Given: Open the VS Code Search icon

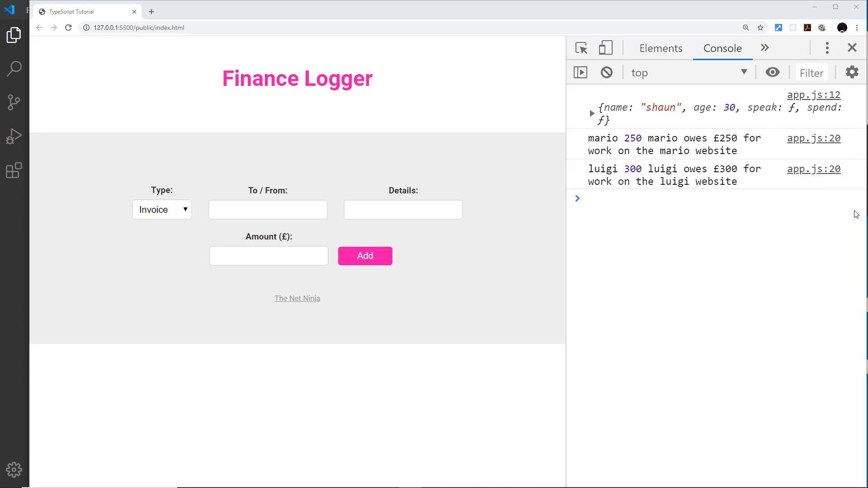Looking at the screenshot, I should 14,69.
